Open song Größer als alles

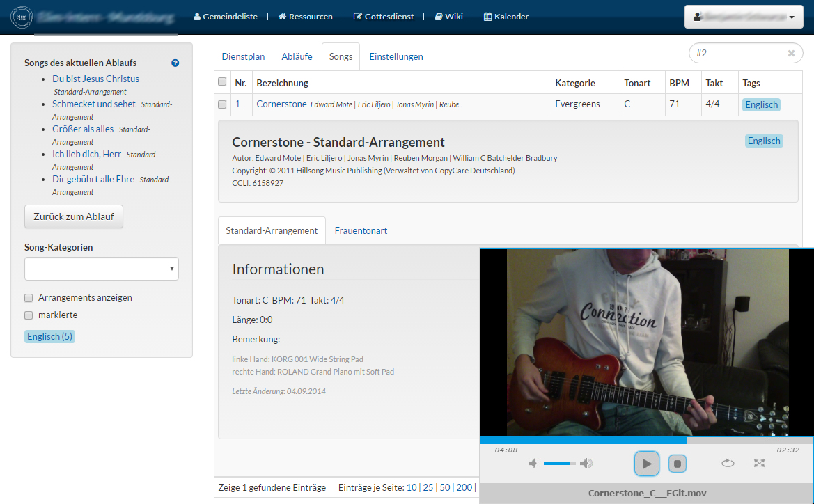click(x=83, y=129)
